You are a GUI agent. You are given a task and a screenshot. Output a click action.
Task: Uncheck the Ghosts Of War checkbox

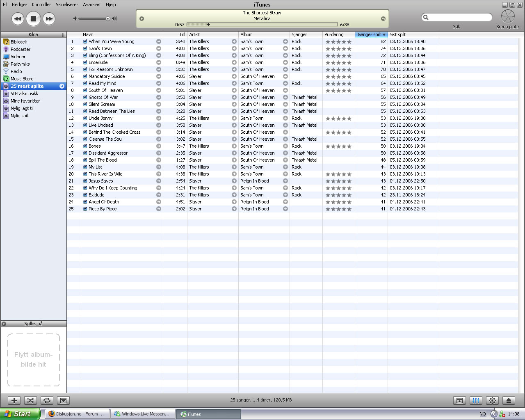[x=85, y=97]
